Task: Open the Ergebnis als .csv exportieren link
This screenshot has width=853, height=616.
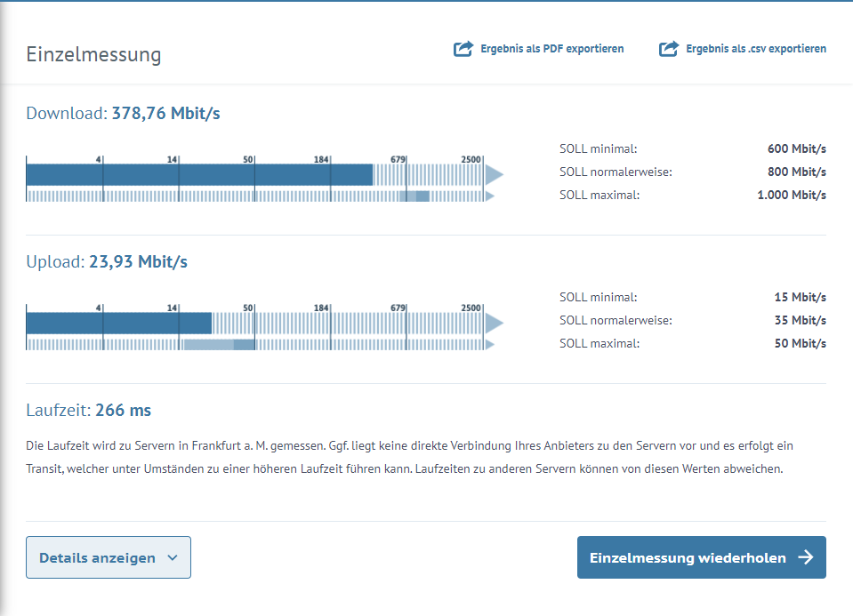Action: pos(755,49)
